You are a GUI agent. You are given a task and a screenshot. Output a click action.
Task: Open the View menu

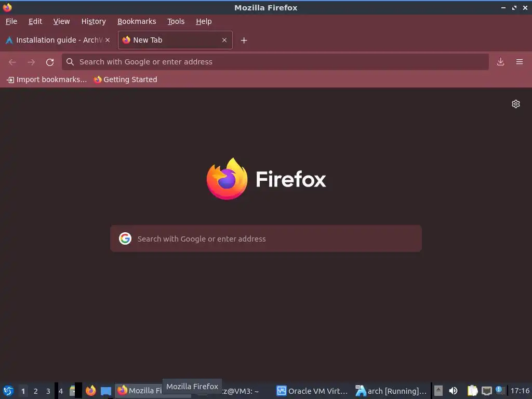coord(61,21)
